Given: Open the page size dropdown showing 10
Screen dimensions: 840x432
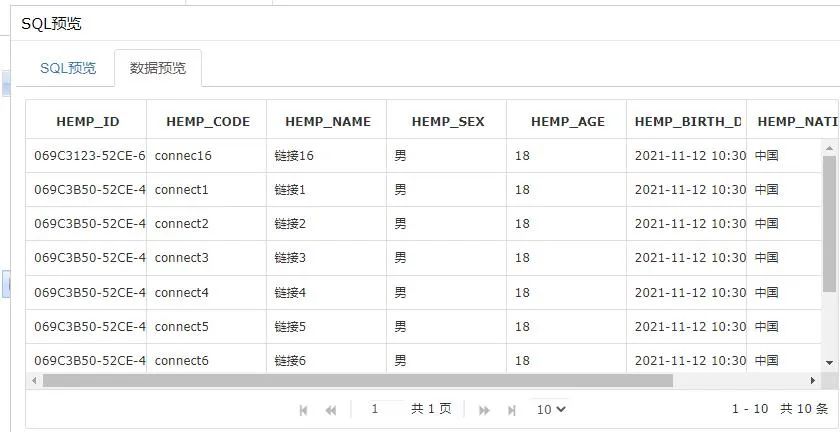Looking at the screenshot, I should [551, 409].
